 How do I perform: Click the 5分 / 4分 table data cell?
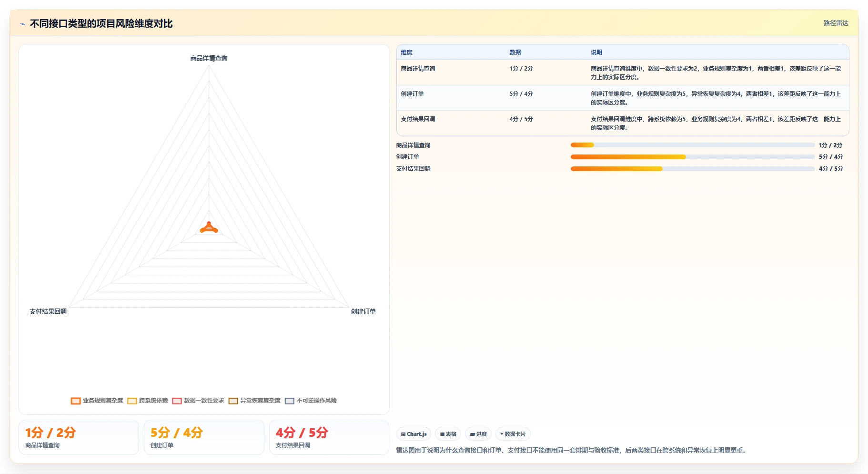(521, 94)
